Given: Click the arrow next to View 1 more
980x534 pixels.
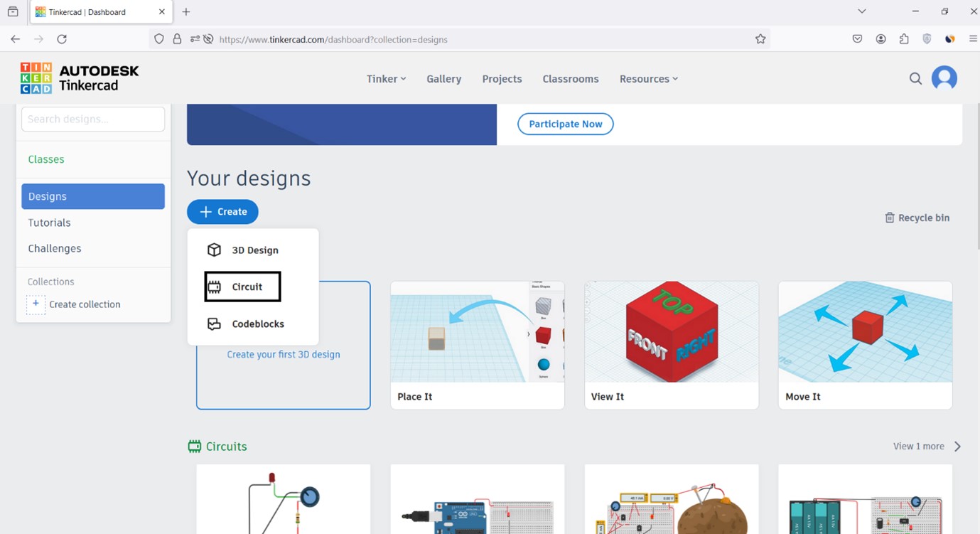Looking at the screenshot, I should pos(957,447).
